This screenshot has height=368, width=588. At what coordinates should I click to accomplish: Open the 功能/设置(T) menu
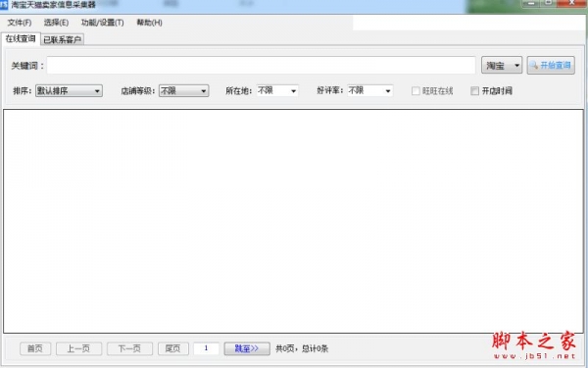102,23
